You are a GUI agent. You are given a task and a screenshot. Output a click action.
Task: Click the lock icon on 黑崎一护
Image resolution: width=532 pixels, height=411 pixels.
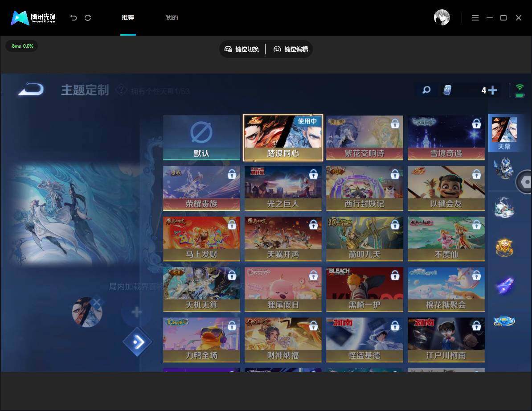coord(395,275)
